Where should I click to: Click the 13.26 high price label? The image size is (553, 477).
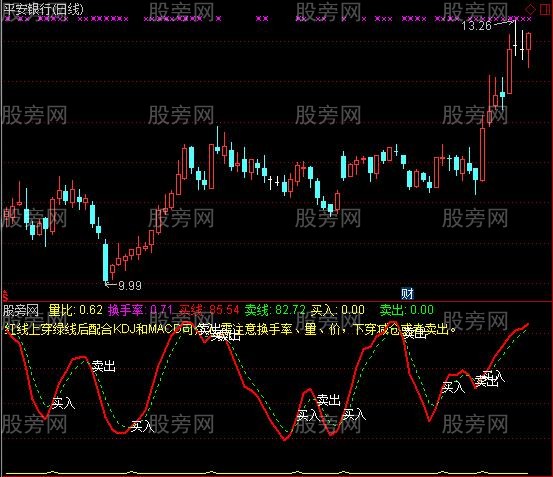[476, 26]
